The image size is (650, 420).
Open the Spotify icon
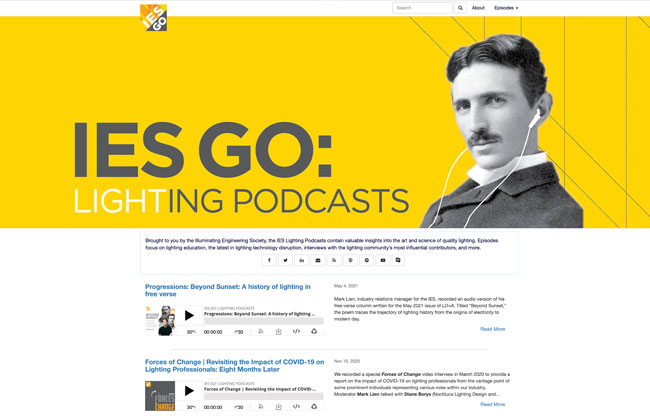coord(366,260)
